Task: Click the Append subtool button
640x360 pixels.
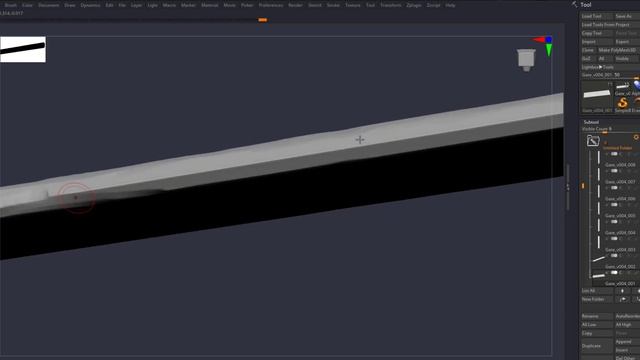Action: (627, 342)
